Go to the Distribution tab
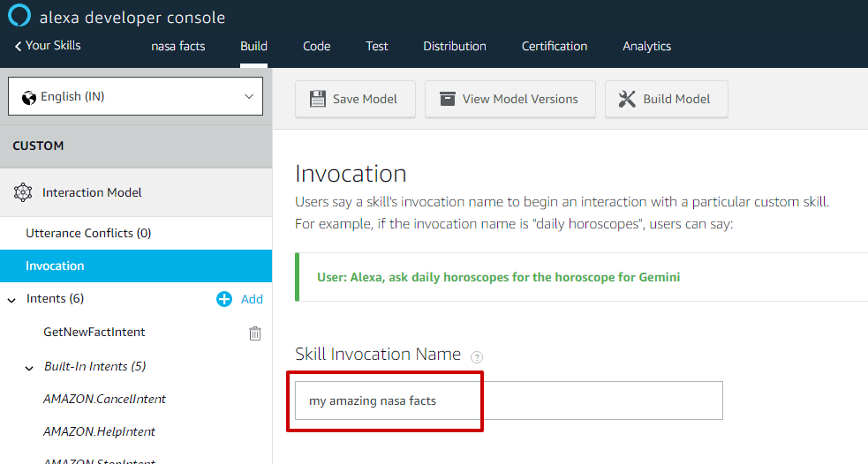Image resolution: width=868 pixels, height=464 pixels. point(454,46)
